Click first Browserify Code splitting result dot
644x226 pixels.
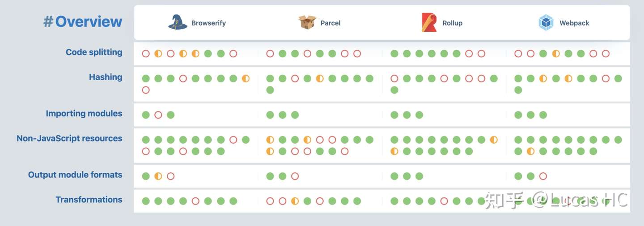pyautogui.click(x=146, y=54)
